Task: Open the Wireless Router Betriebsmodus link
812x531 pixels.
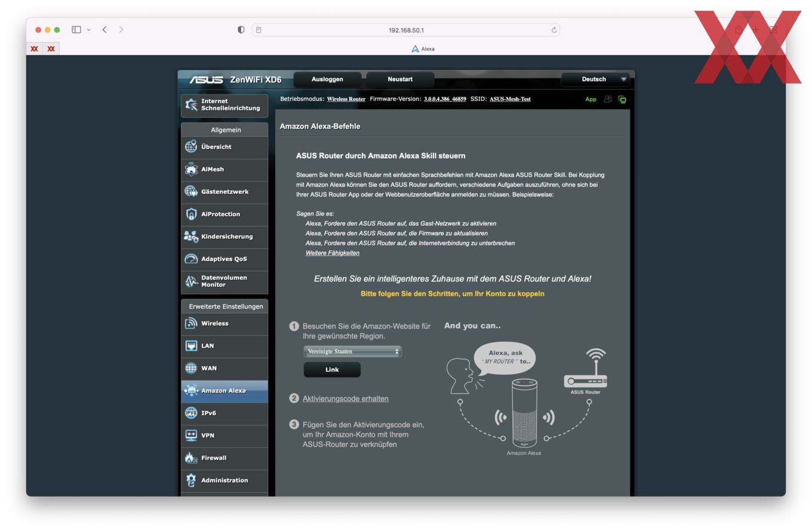Action: coord(346,99)
